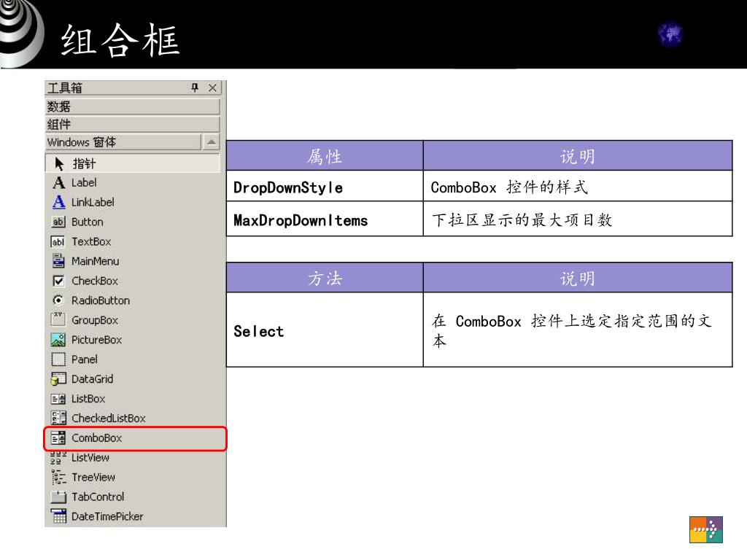Select the DateTimePicker text entry
Image resolution: width=747 pixels, height=560 pixels.
click(107, 517)
